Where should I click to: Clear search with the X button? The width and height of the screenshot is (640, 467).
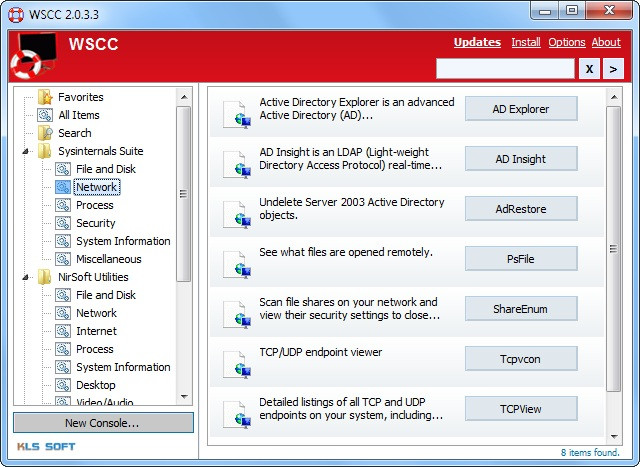(x=589, y=69)
